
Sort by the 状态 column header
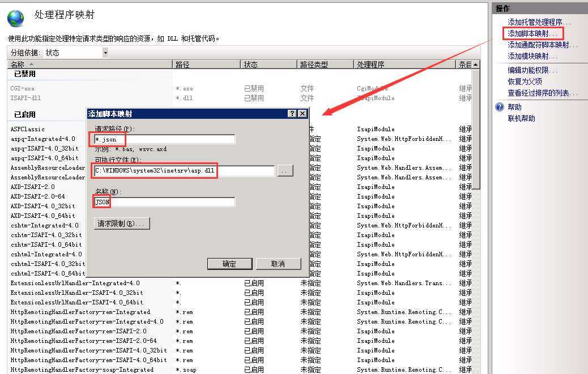(268, 65)
